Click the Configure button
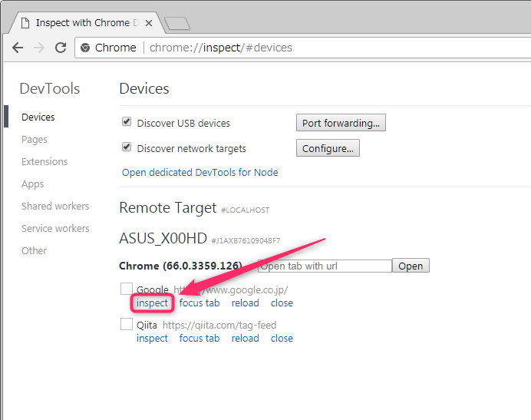This screenshot has height=420, width=531. pos(328,148)
